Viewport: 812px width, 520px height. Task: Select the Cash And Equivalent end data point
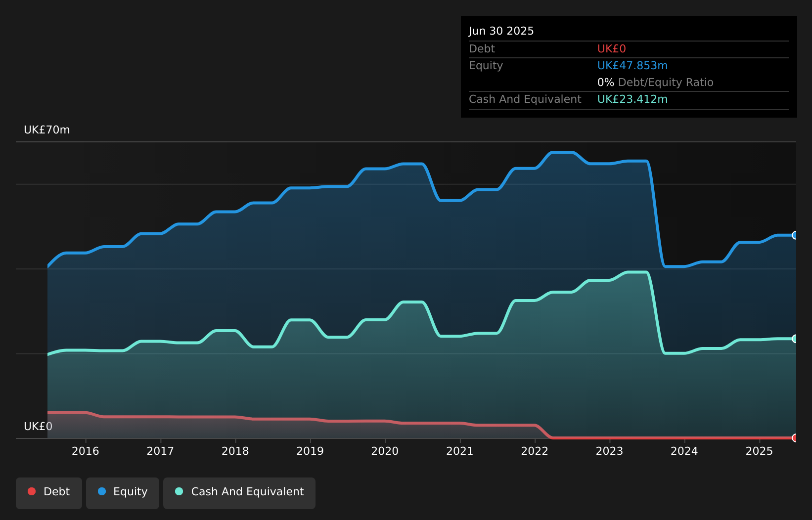[795, 339]
